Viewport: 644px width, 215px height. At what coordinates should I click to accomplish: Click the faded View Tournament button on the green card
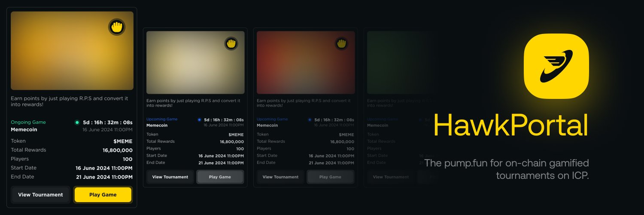click(391, 177)
